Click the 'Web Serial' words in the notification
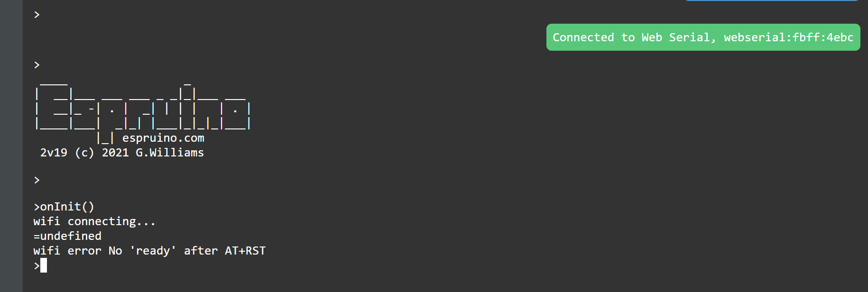868x292 pixels. pyautogui.click(x=679, y=37)
